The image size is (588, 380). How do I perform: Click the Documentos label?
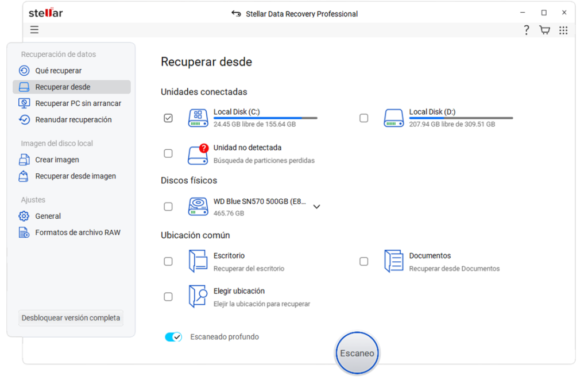pyautogui.click(x=430, y=255)
